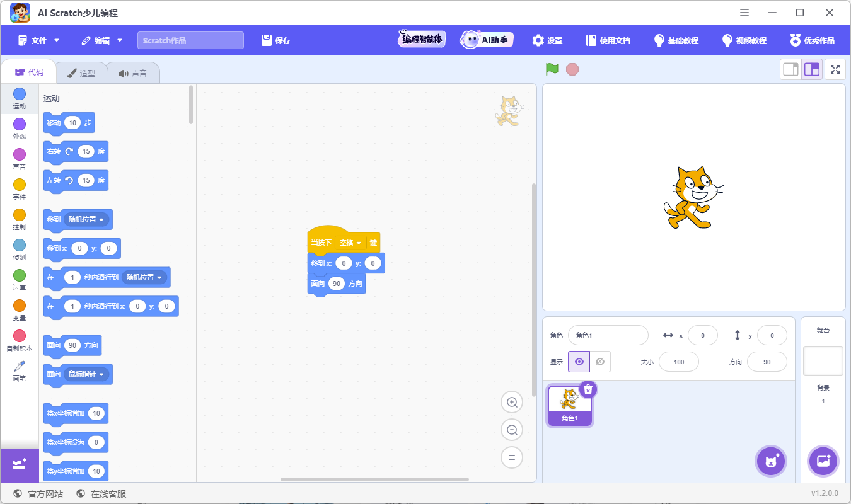
Task: Click the workspace horizontal scrollbar
Action: click(x=374, y=479)
